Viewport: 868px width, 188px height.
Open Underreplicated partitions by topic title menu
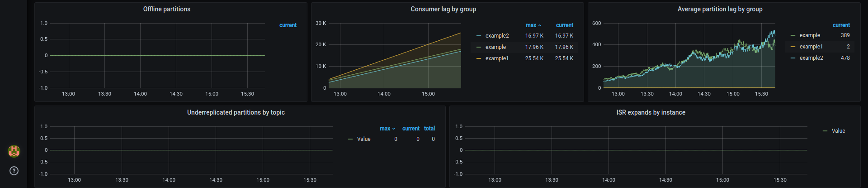pos(236,112)
